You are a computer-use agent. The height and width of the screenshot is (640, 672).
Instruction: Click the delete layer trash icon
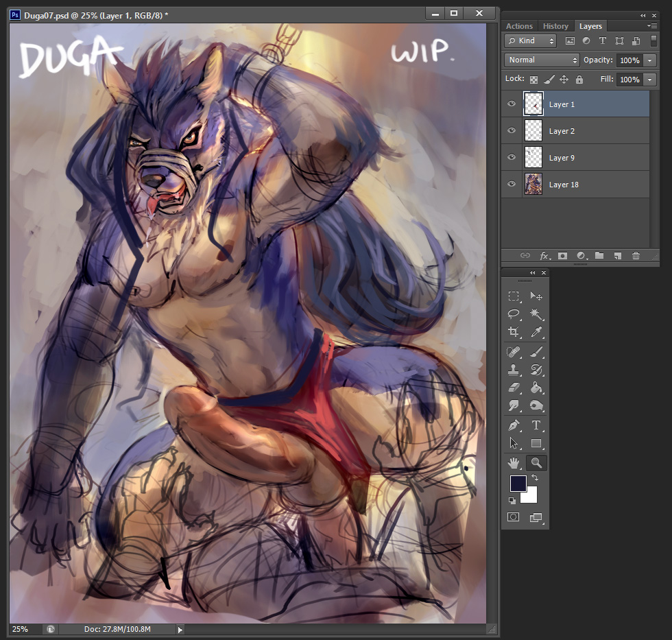636,255
